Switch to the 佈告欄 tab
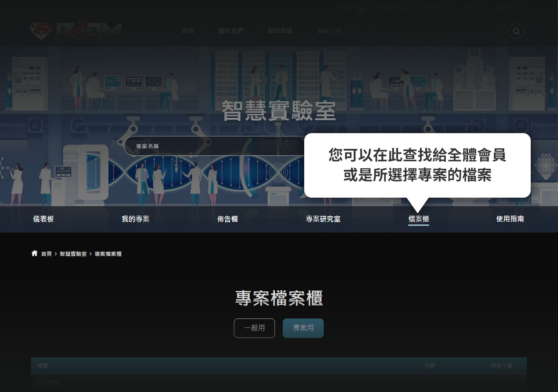558x392 pixels. tap(227, 219)
